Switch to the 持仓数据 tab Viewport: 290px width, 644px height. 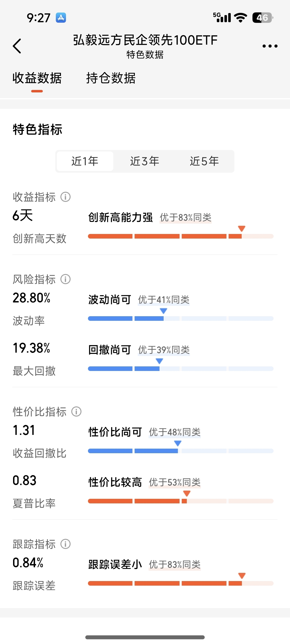point(111,78)
